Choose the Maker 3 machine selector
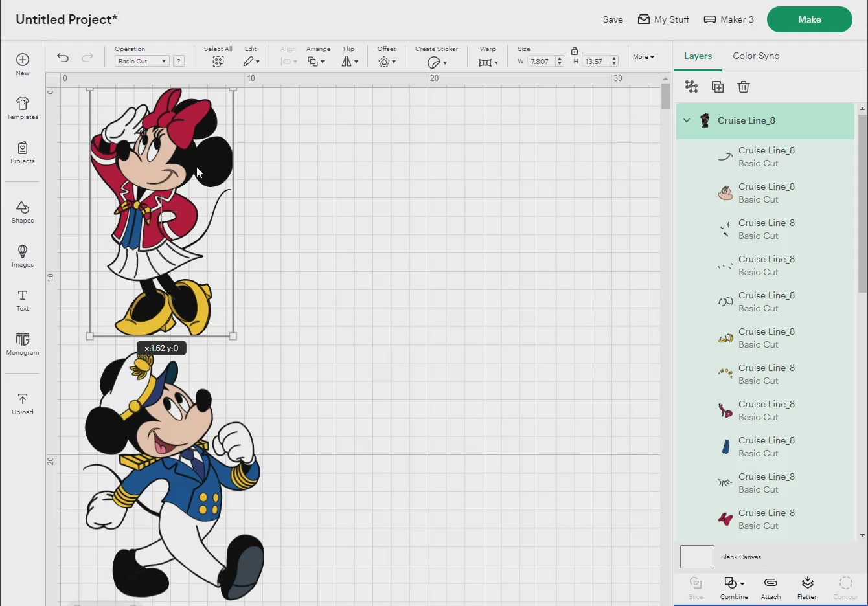Screen dimensions: 868x606 point(729,19)
